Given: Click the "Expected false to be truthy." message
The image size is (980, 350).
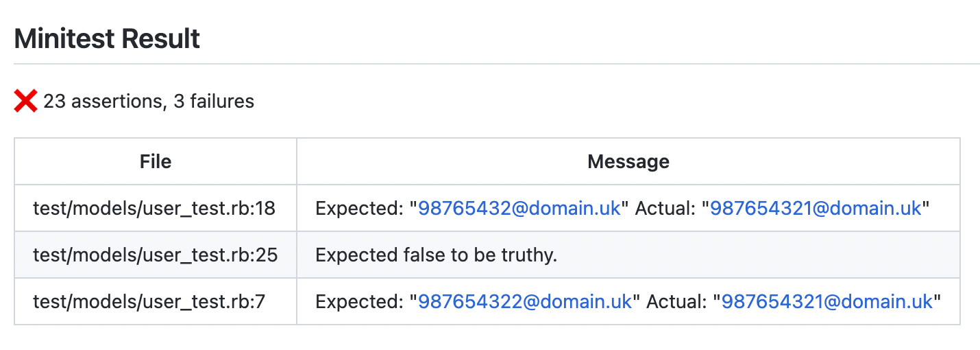Looking at the screenshot, I should coord(437,255).
